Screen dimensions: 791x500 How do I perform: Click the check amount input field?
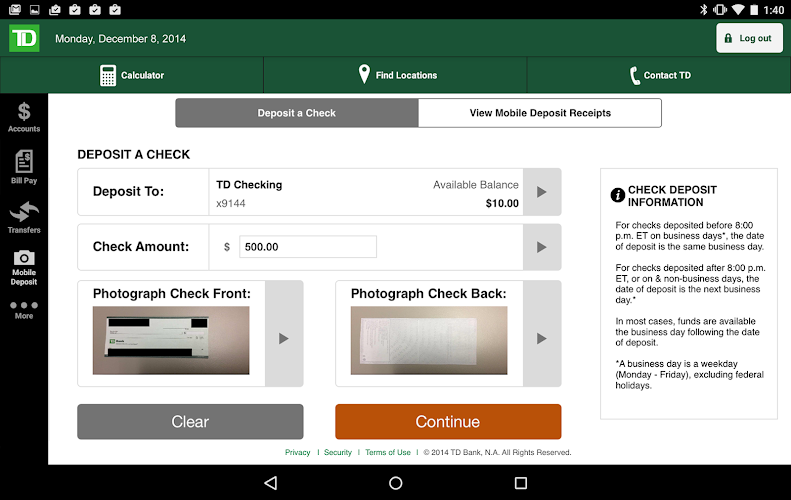[308, 247]
